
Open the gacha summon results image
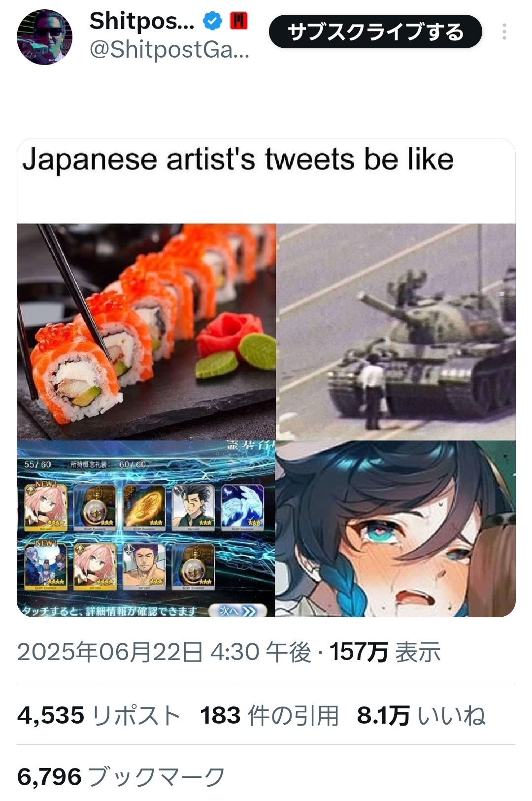pos(146,529)
